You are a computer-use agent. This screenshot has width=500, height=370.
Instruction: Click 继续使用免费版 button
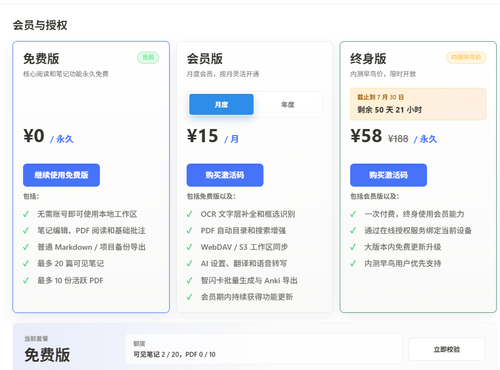pos(61,175)
